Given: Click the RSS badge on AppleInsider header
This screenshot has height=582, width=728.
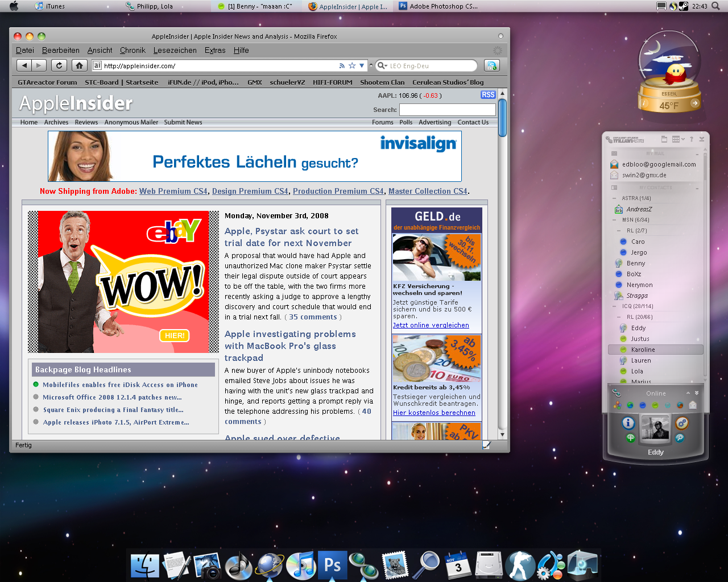Looking at the screenshot, I should [x=488, y=95].
